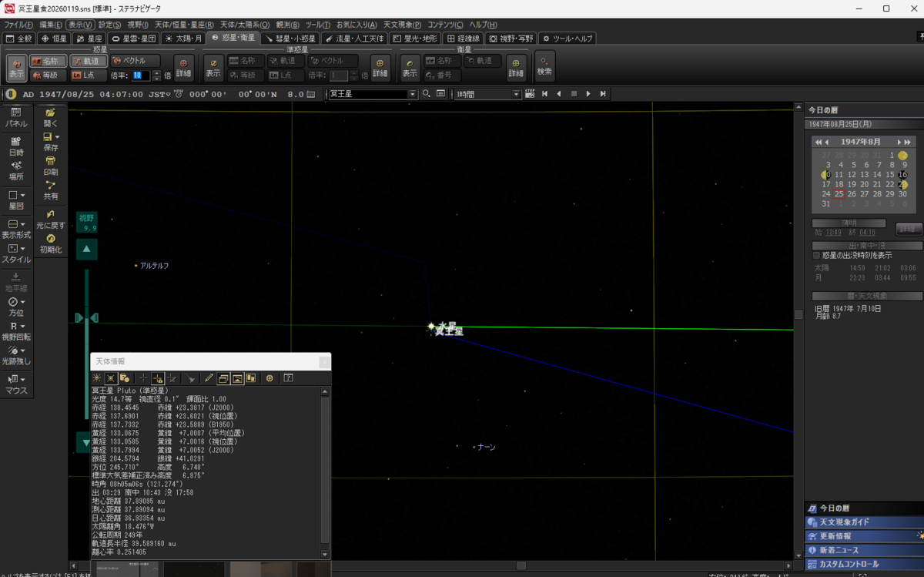Open the 場所 location settings
Viewport: 924px width, 577px height.
click(16, 171)
